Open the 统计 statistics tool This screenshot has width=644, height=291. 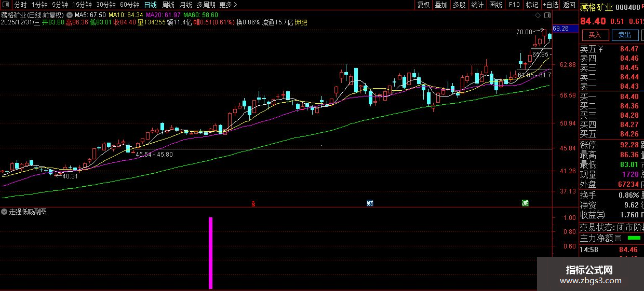pos(477,5)
